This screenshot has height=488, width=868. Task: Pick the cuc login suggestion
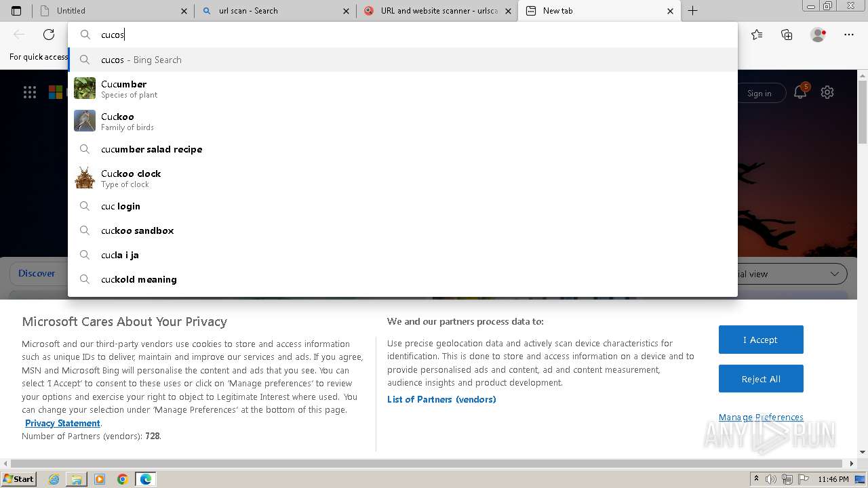click(x=402, y=206)
